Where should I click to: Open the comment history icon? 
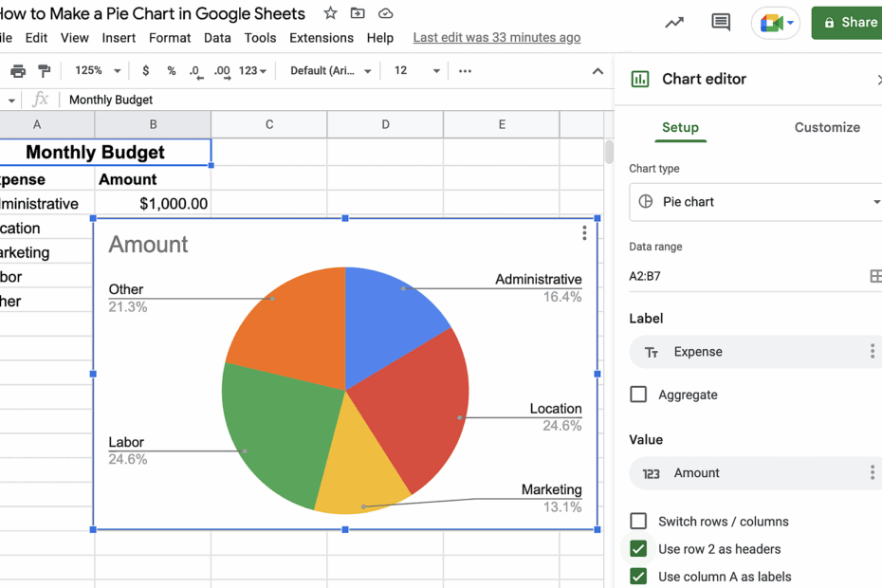point(721,23)
